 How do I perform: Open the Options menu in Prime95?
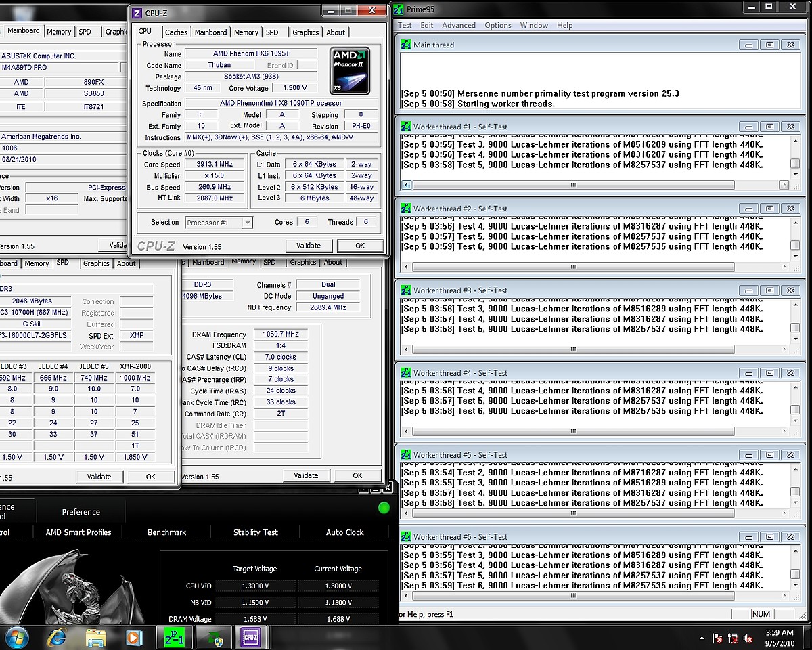click(x=498, y=25)
